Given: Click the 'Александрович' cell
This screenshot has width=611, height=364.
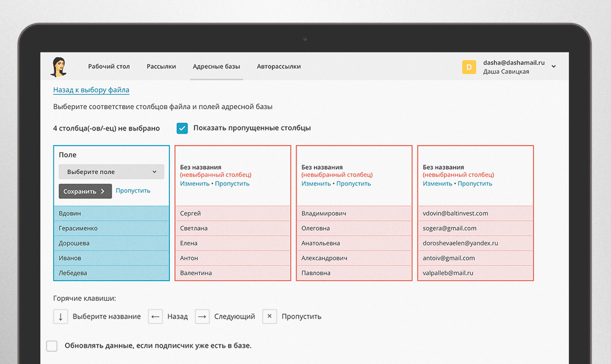Looking at the screenshot, I should 354,258.
